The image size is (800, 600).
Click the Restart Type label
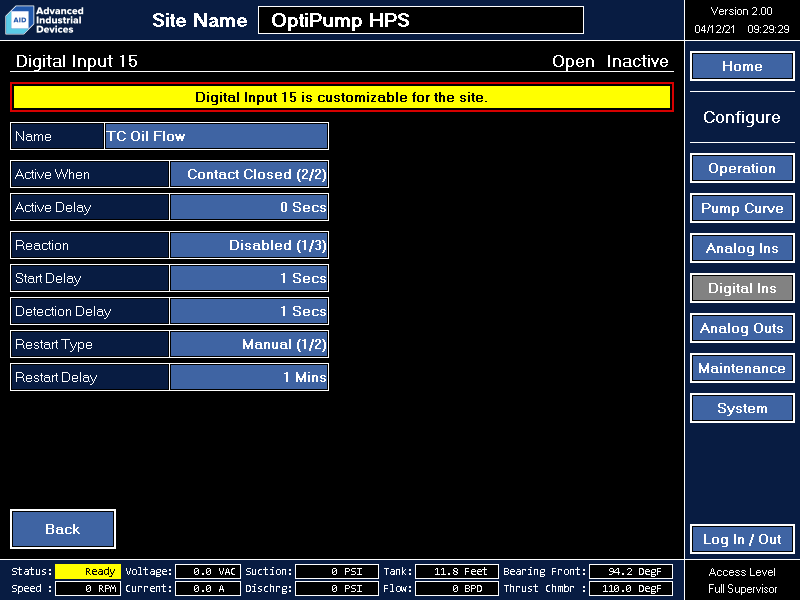90,344
